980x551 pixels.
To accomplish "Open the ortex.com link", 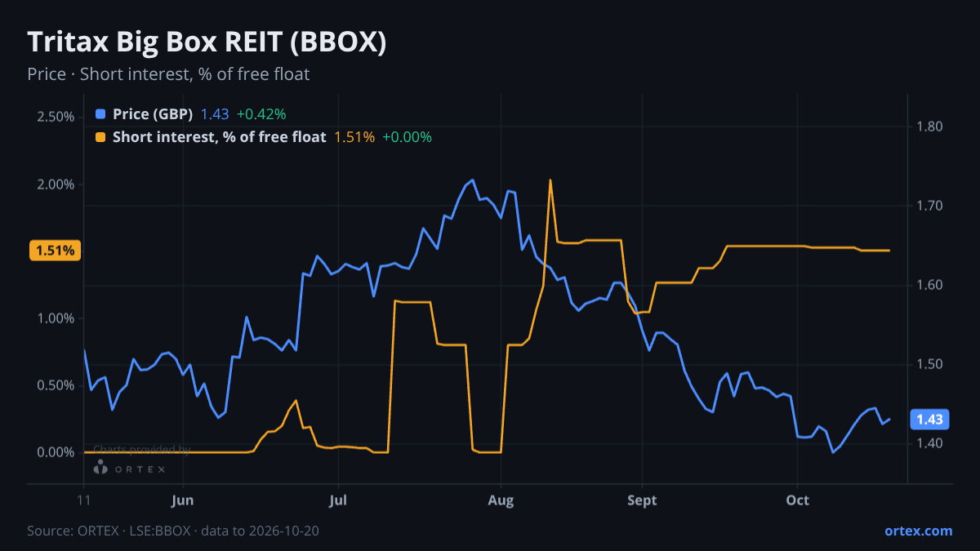I will 918,531.
